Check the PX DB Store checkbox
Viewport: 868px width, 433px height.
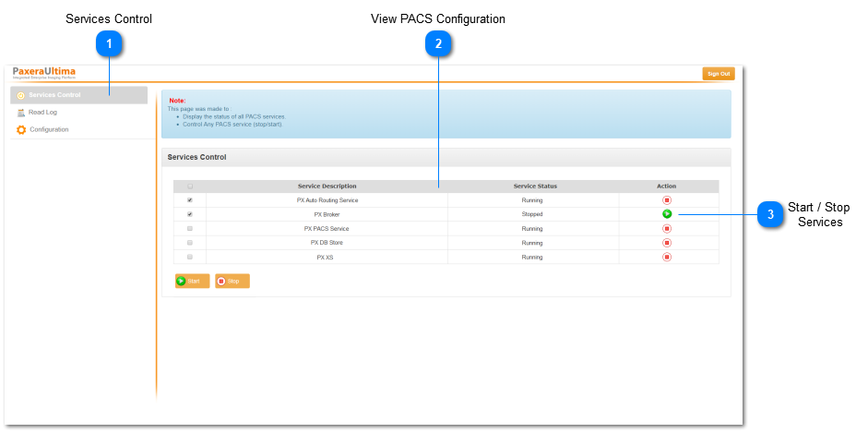[190, 243]
